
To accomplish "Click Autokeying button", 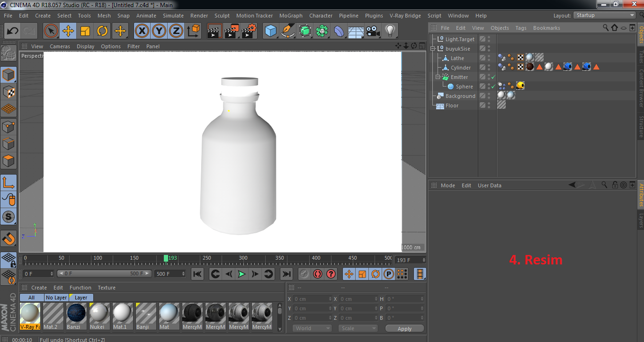I will point(318,274).
